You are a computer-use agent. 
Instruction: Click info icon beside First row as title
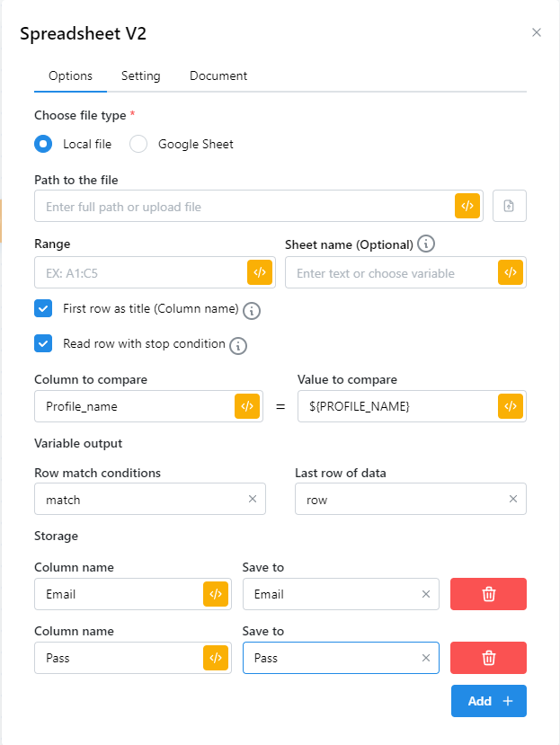tap(253, 311)
